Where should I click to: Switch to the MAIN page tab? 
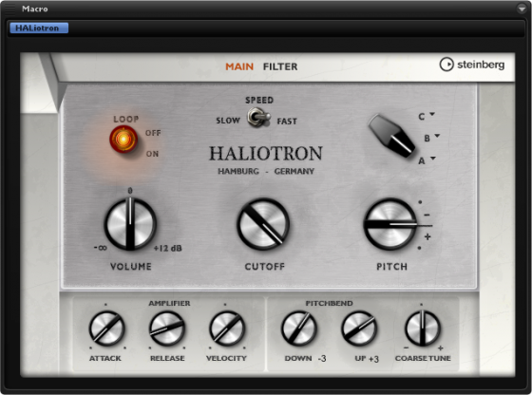[239, 66]
